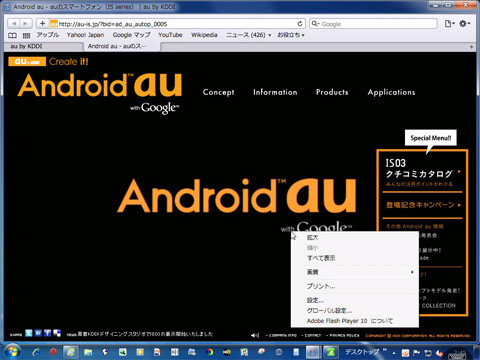Image resolution: width=480 pixels, height=360 pixels.
Task: Share via the Twitter icon
Action: 29,333
